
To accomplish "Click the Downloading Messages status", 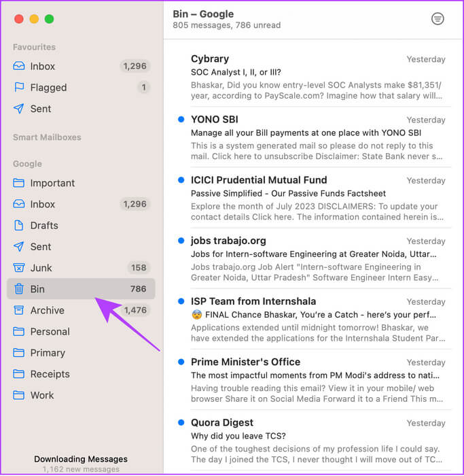I will pos(81,459).
